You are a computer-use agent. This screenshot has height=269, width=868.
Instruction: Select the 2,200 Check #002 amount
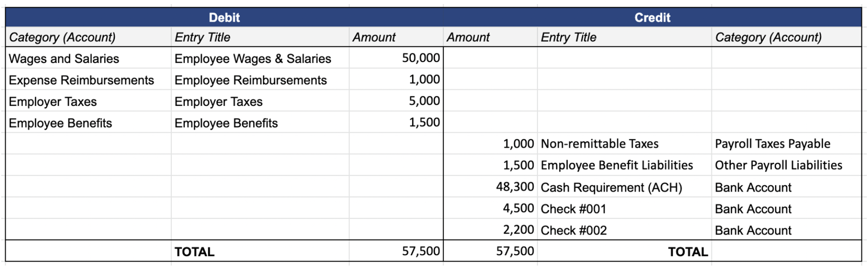(x=490, y=230)
